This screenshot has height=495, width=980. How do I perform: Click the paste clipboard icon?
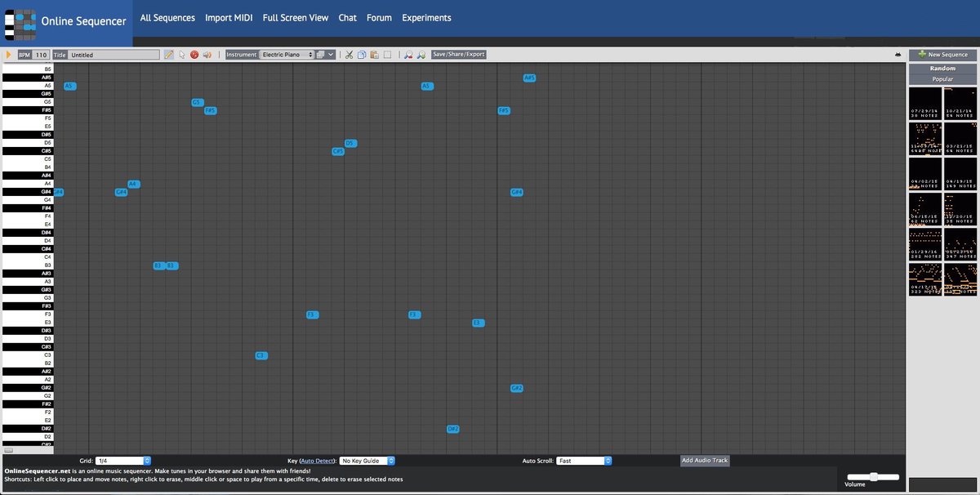374,55
